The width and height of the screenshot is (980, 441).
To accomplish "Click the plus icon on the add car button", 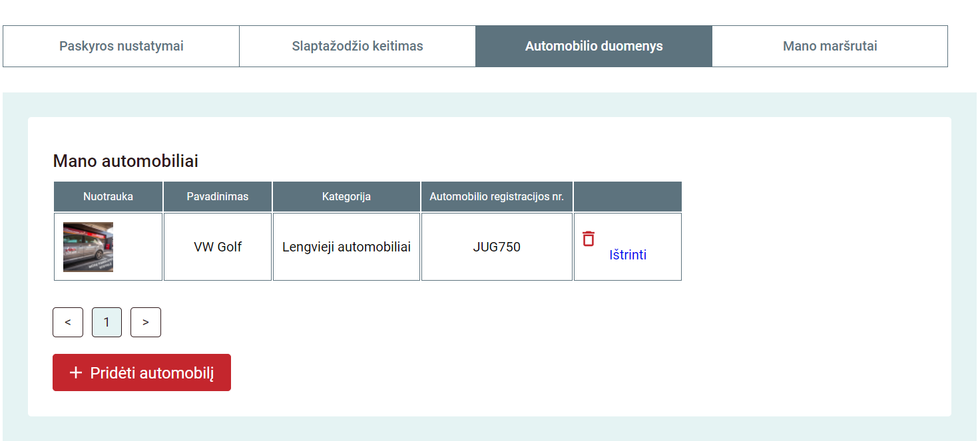I will pyautogui.click(x=75, y=372).
